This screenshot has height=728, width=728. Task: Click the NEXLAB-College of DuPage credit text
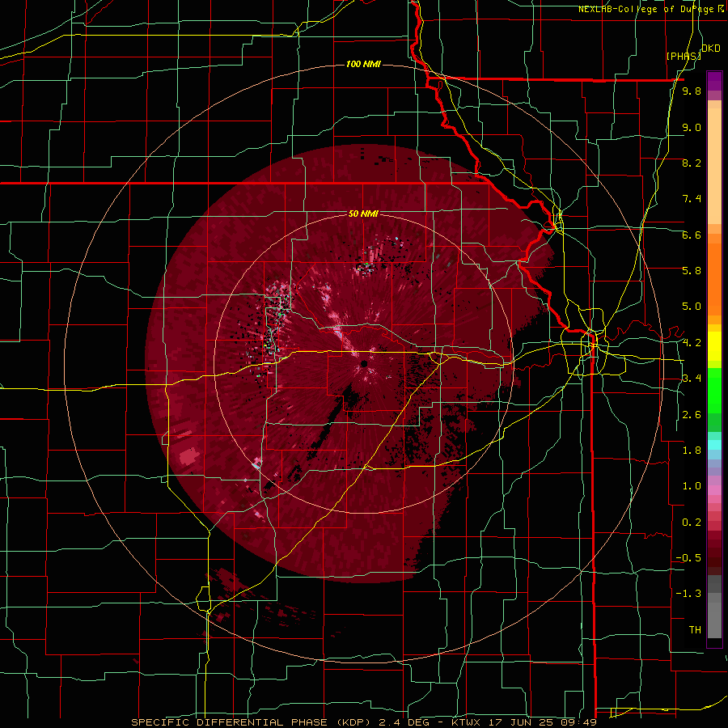648,9
